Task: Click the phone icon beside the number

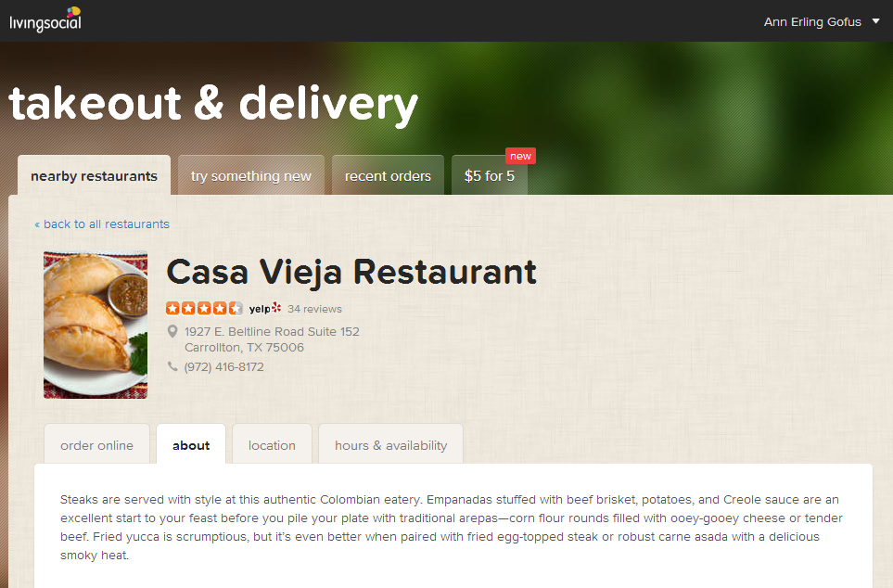Action: point(172,366)
